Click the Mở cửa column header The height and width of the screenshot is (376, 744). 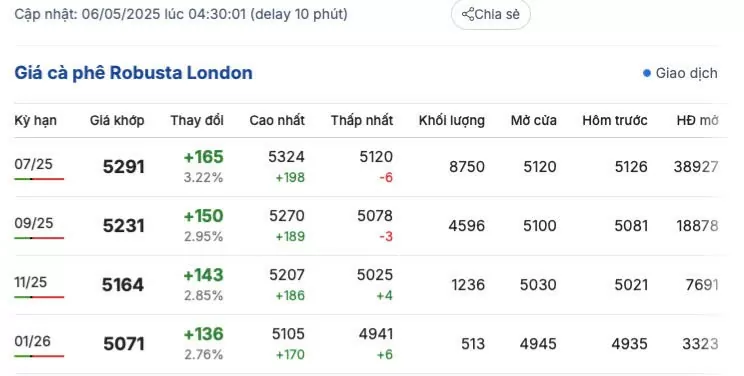pos(534,121)
